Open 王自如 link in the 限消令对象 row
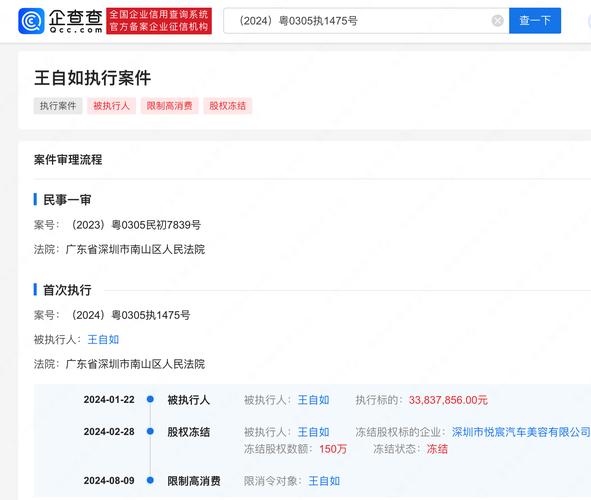 coord(324,481)
